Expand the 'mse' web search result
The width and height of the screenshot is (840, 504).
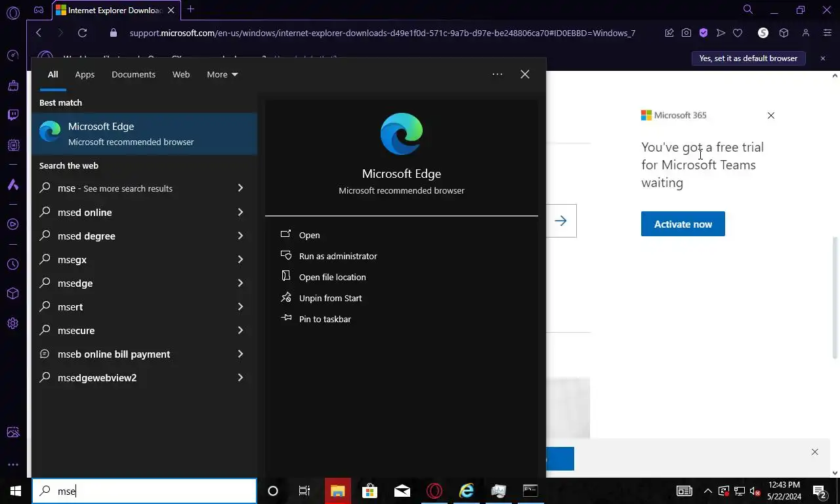pos(240,188)
